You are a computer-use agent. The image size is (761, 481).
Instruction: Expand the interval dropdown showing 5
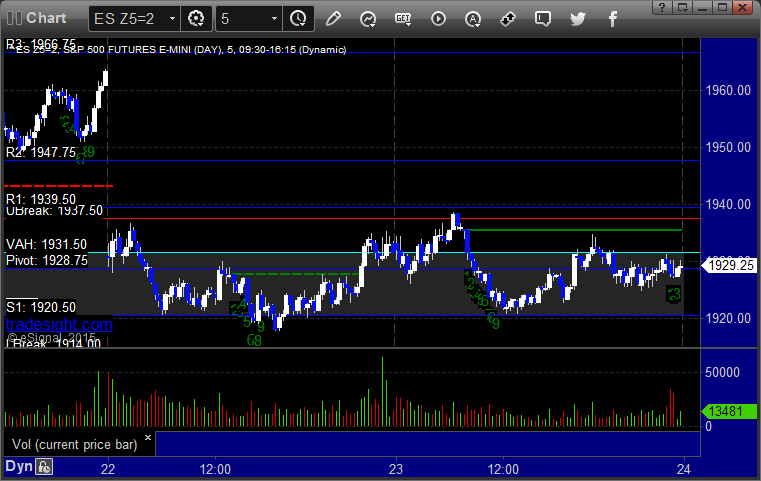tap(274, 19)
